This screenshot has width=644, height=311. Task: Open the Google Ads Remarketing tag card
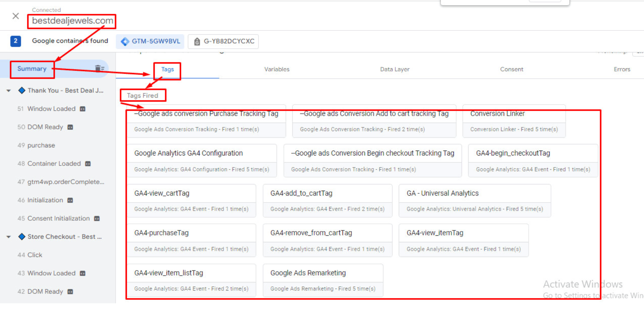[x=323, y=281]
